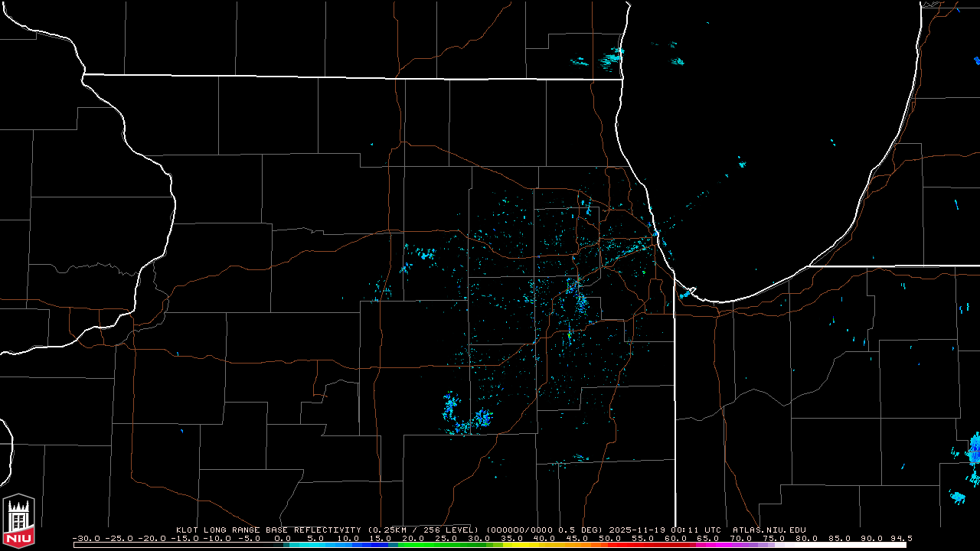
Task: Click the 20.0 value on the dBZ scale
Action: [413, 538]
